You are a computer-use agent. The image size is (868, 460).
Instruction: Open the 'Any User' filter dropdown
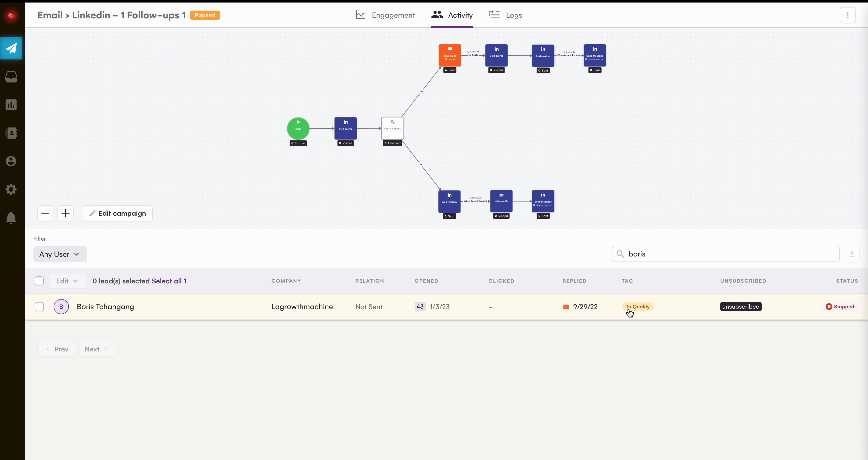60,254
